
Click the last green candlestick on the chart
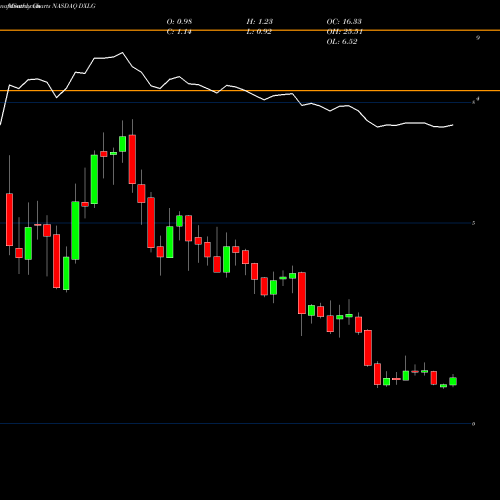point(453,381)
